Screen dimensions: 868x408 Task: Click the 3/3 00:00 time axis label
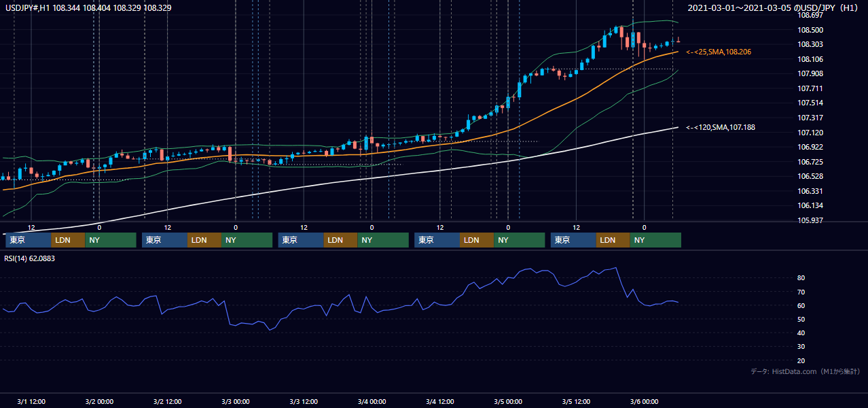point(235,401)
